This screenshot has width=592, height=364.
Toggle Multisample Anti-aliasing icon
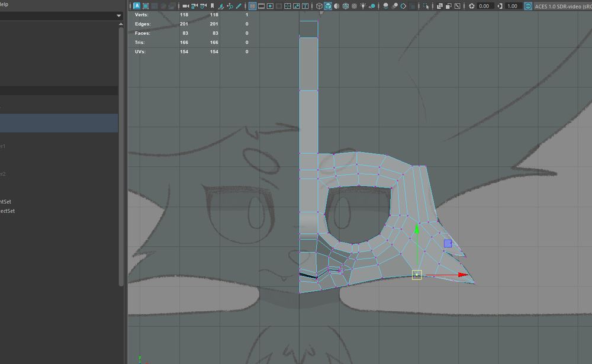pyautogui.click(x=403, y=6)
